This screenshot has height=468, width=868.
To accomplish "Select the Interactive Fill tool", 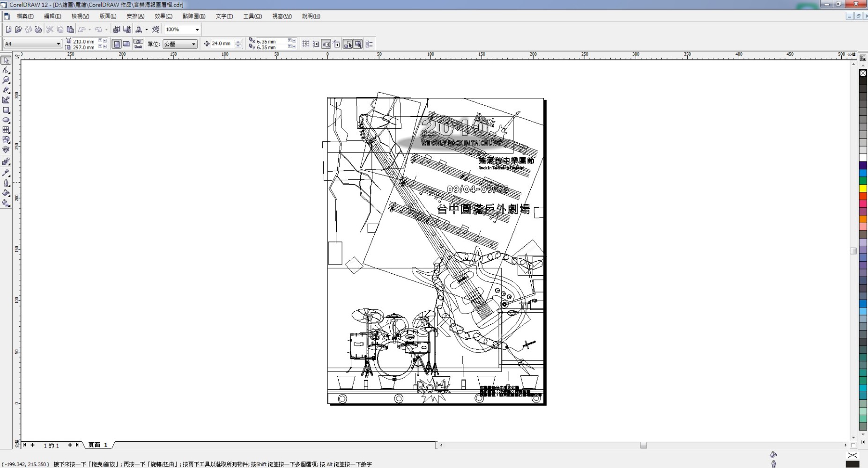I will coord(6,203).
